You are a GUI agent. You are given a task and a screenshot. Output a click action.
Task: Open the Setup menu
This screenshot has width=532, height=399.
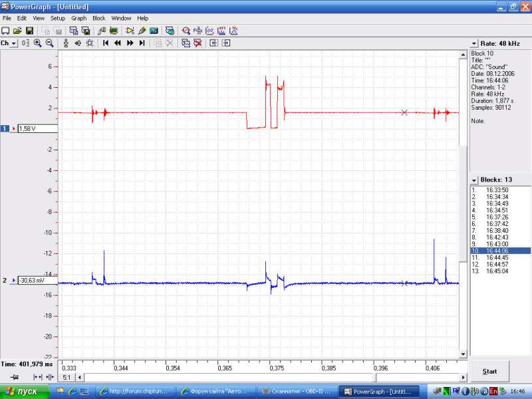tap(58, 19)
